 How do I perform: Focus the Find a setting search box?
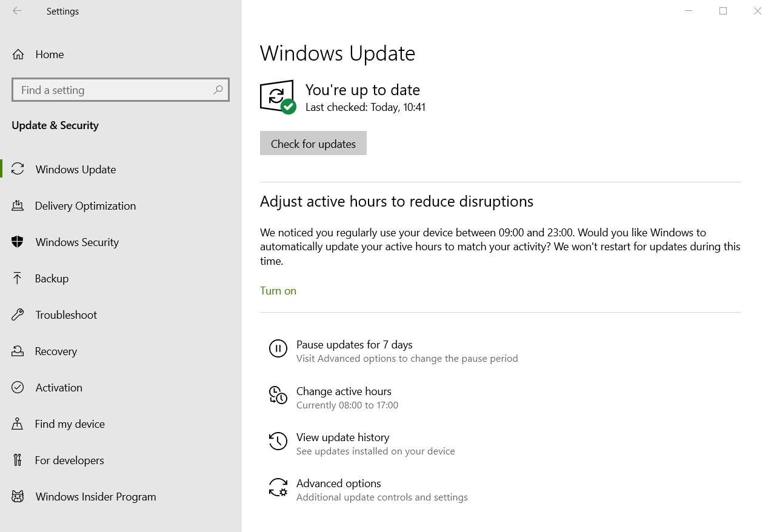[x=121, y=90]
